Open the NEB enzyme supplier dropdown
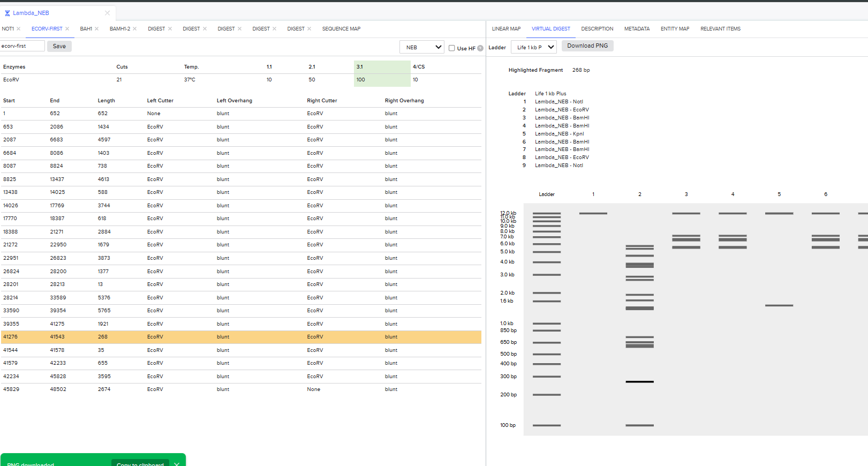 [422, 47]
